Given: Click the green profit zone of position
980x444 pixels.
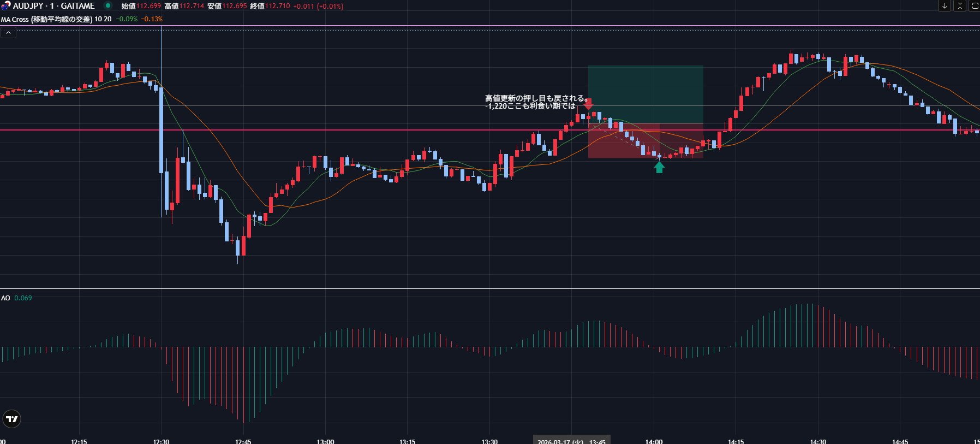Looking at the screenshot, I should click(x=645, y=94).
